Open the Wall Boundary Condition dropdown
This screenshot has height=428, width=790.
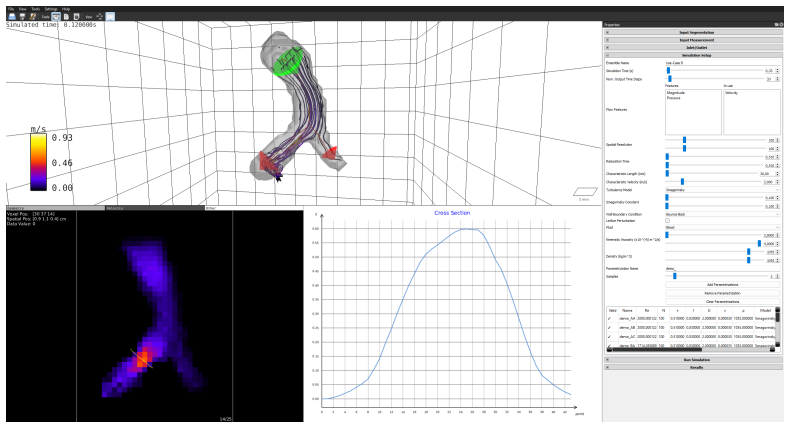[722, 214]
